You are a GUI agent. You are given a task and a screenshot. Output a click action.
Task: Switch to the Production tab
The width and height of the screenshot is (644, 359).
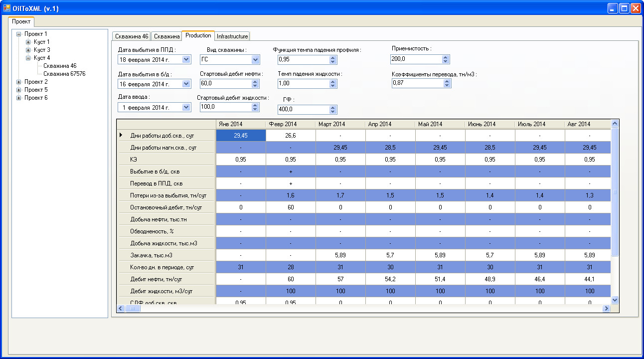pyautogui.click(x=198, y=35)
